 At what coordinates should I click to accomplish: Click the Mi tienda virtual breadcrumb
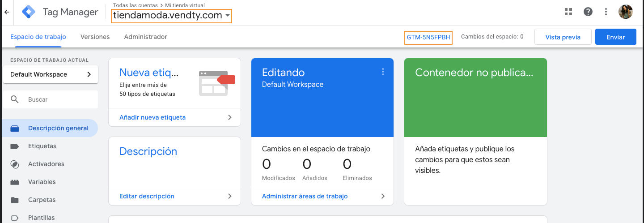click(185, 5)
